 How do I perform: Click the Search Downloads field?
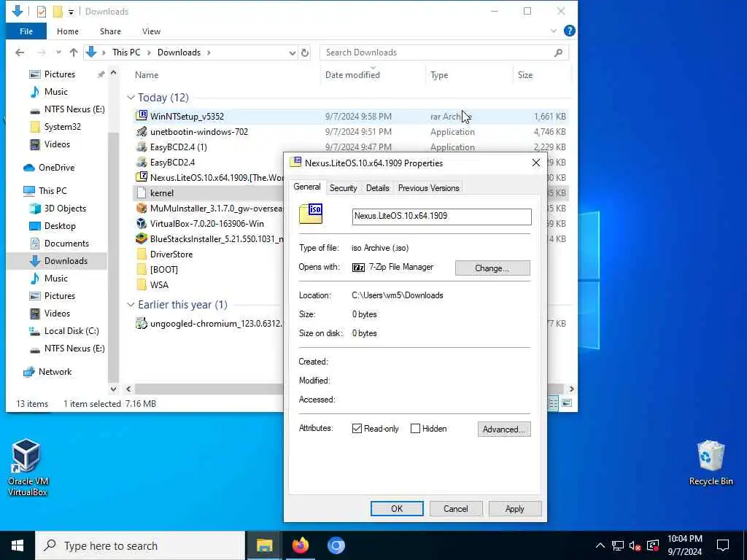[x=444, y=52]
